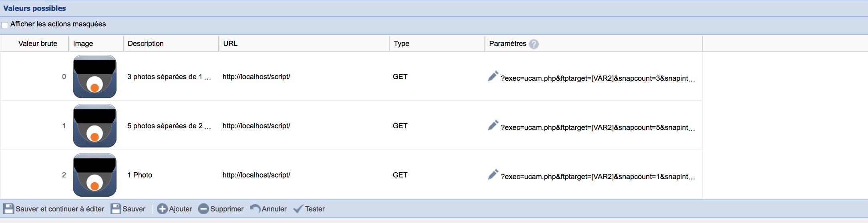Click the help icon next to Paramètres

tap(534, 44)
